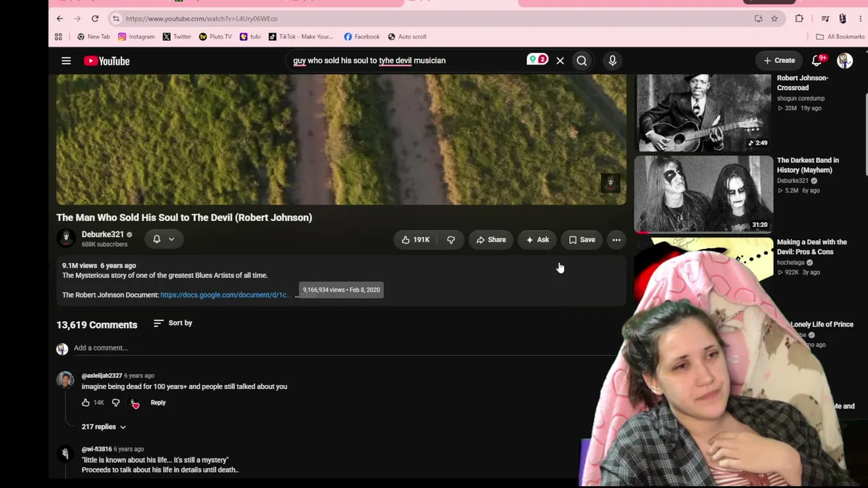Like the video with 191K likes

(x=415, y=240)
